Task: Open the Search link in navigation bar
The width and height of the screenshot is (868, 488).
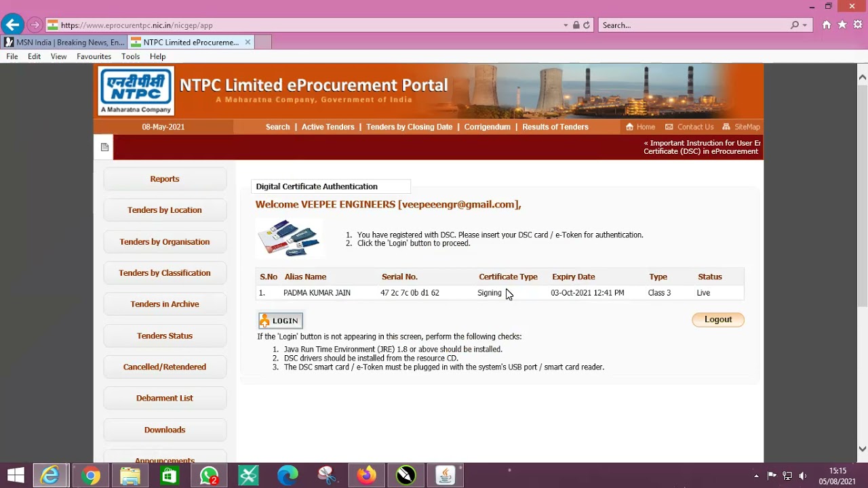Action: pos(277,127)
